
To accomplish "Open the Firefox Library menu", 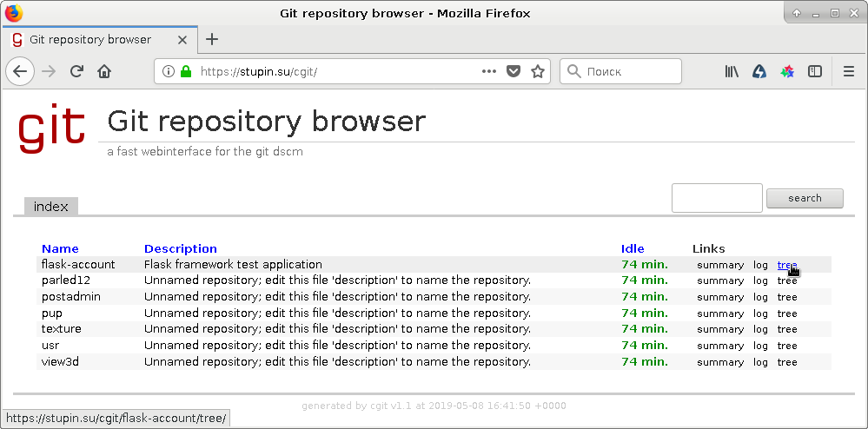I will pyautogui.click(x=732, y=71).
